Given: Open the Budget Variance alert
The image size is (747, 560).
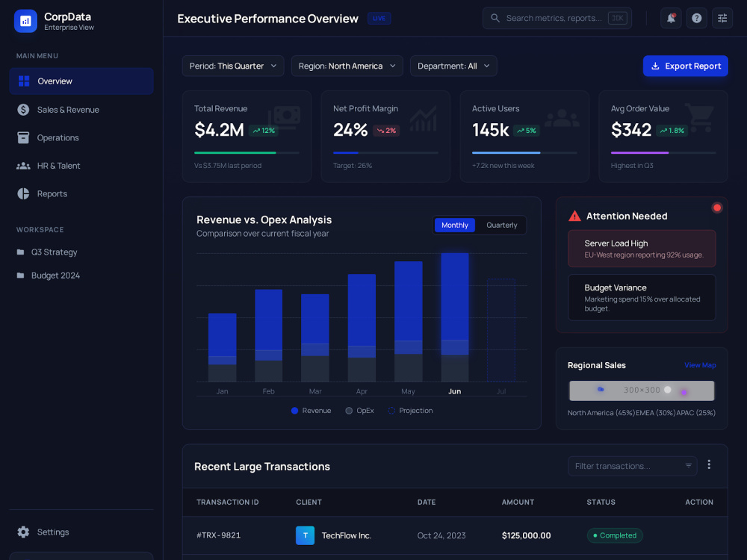Looking at the screenshot, I should pos(642,298).
